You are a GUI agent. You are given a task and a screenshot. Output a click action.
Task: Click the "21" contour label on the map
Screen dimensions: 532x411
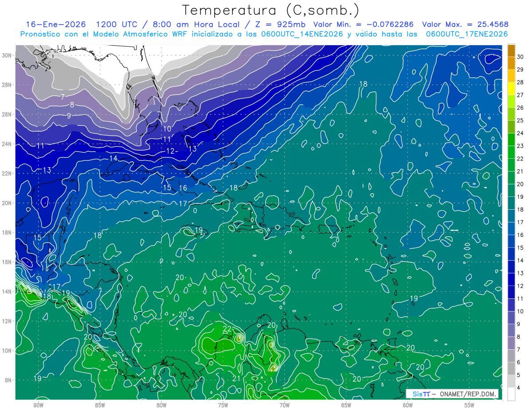click(236, 378)
